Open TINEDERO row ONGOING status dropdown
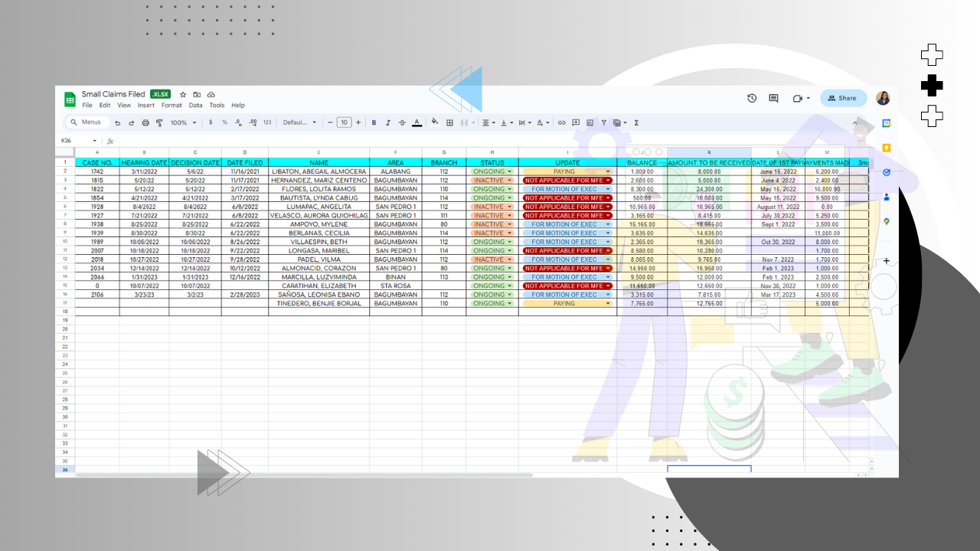Screen dimensions: 980x551 (x=509, y=304)
